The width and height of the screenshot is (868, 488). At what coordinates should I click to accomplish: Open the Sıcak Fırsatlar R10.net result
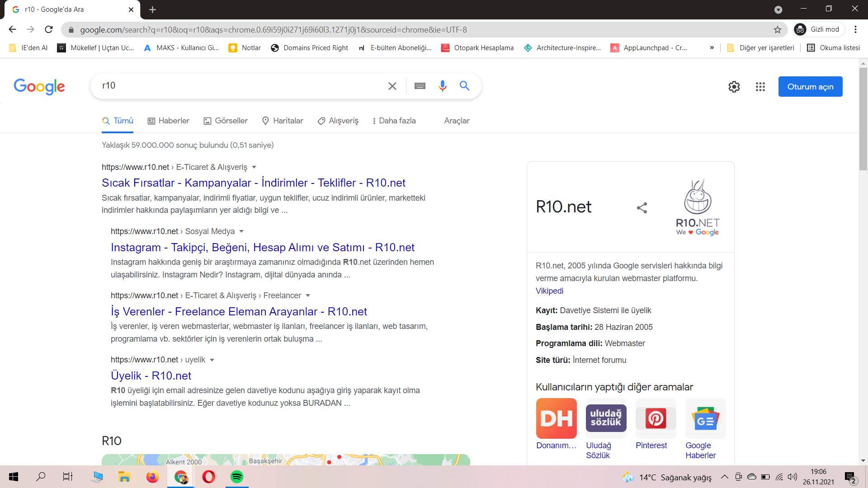254,183
